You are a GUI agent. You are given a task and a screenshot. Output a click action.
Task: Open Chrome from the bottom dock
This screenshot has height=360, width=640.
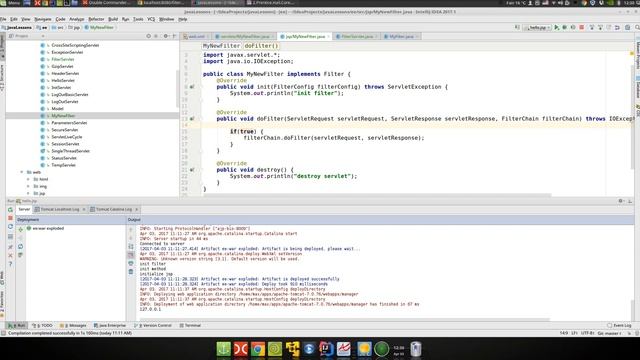point(258,349)
